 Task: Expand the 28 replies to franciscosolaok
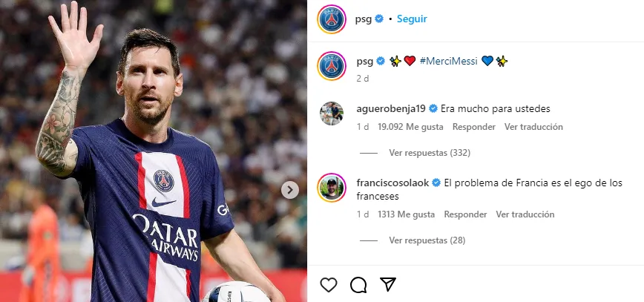(x=427, y=240)
